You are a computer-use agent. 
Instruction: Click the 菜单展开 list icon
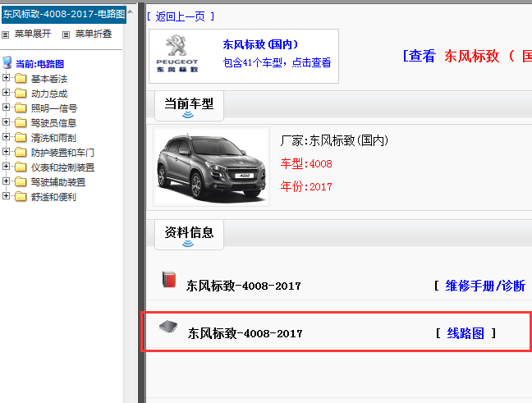click(x=6, y=34)
